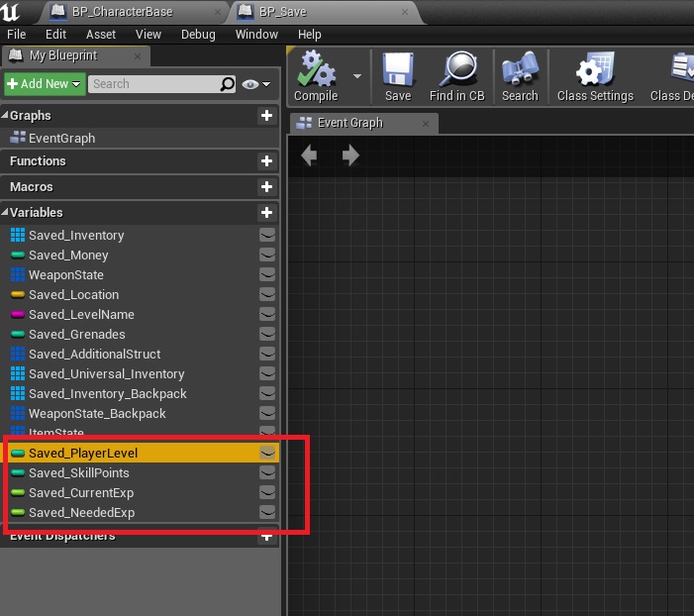Click Find in CB magnifier icon
The height and width of the screenshot is (616, 694).
[456, 71]
